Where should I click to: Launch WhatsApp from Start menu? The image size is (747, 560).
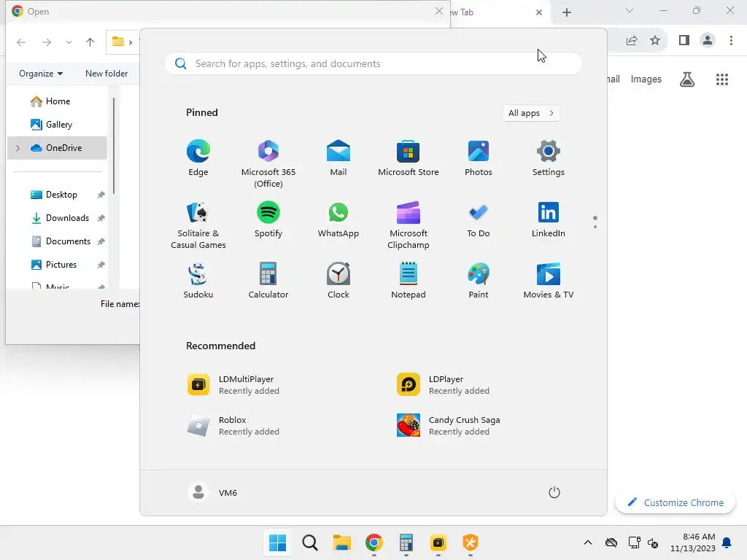tap(338, 219)
